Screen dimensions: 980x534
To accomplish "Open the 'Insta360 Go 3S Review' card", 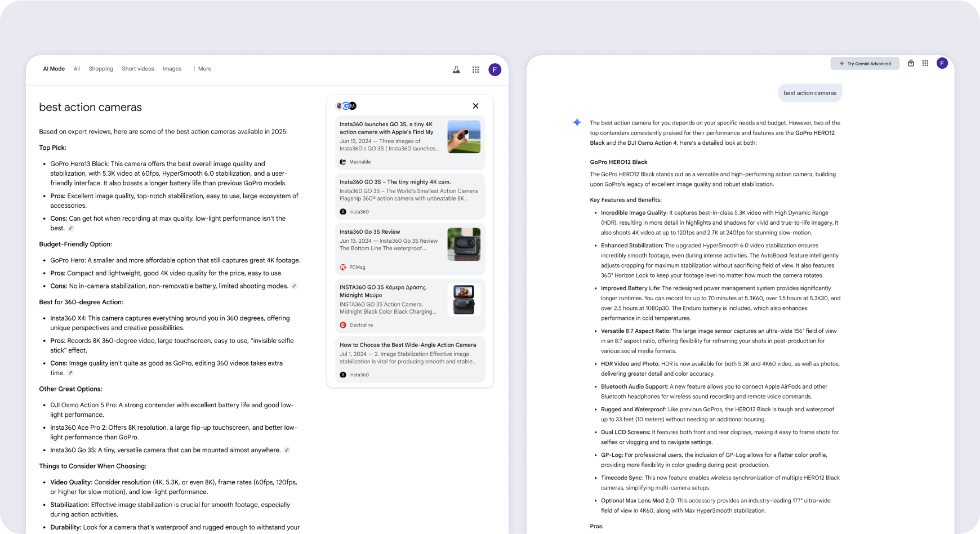I will pos(410,249).
